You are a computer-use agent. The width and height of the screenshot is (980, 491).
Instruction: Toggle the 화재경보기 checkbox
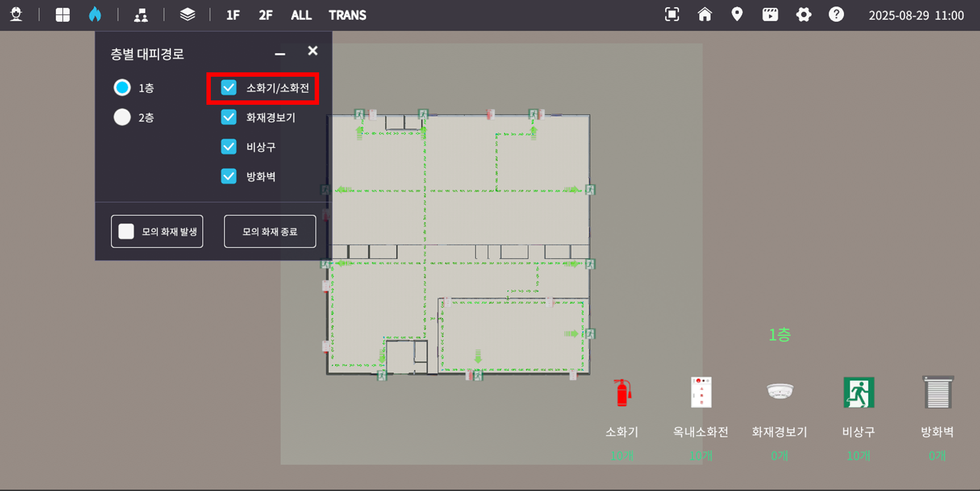click(x=229, y=117)
